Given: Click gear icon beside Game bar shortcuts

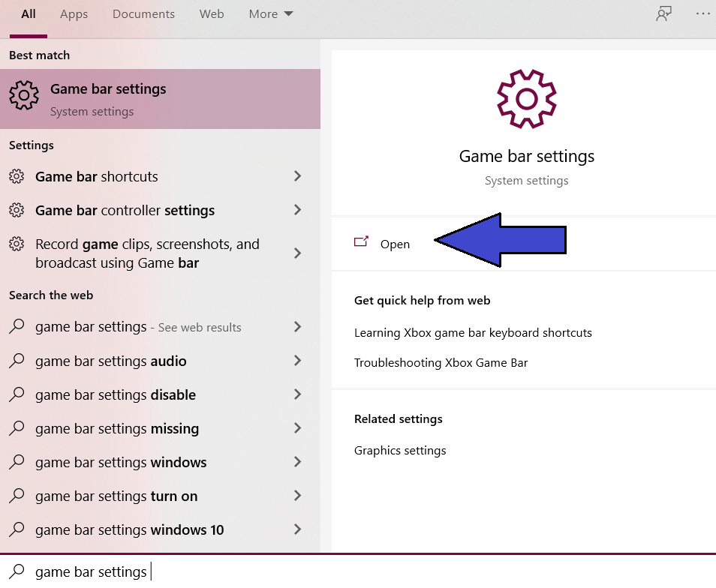Looking at the screenshot, I should (x=17, y=176).
